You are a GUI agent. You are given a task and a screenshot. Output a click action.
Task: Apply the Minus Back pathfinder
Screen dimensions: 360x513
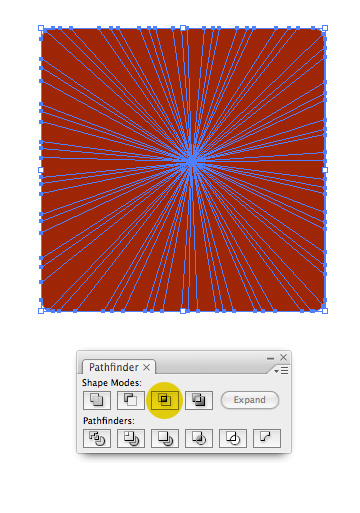pos(267,438)
